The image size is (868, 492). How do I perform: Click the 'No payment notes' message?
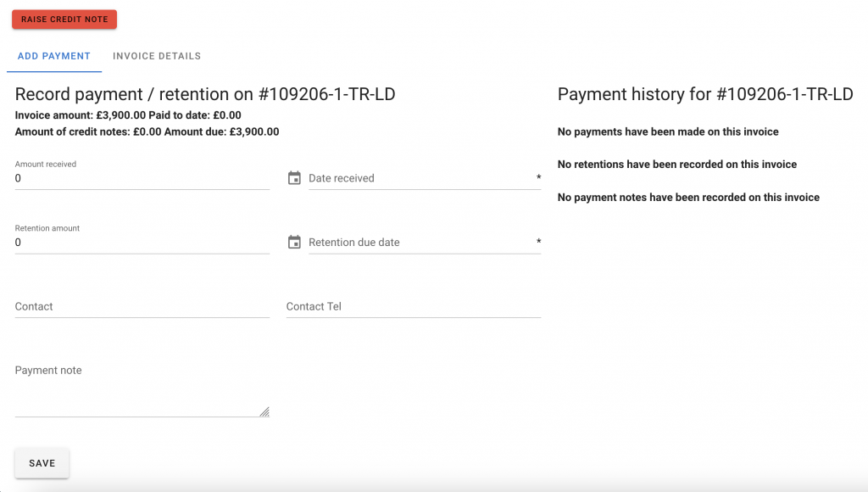pyautogui.click(x=687, y=198)
